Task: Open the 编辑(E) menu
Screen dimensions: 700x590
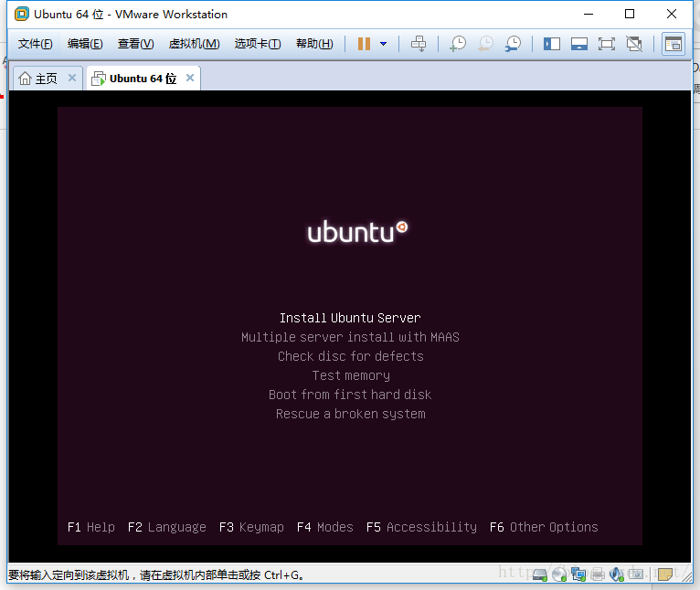Action: (x=85, y=44)
